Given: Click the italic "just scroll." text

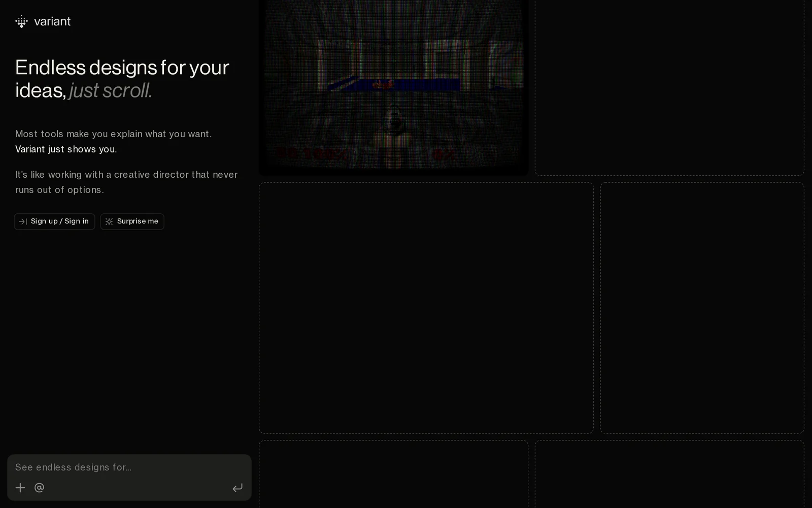Looking at the screenshot, I should (111, 91).
